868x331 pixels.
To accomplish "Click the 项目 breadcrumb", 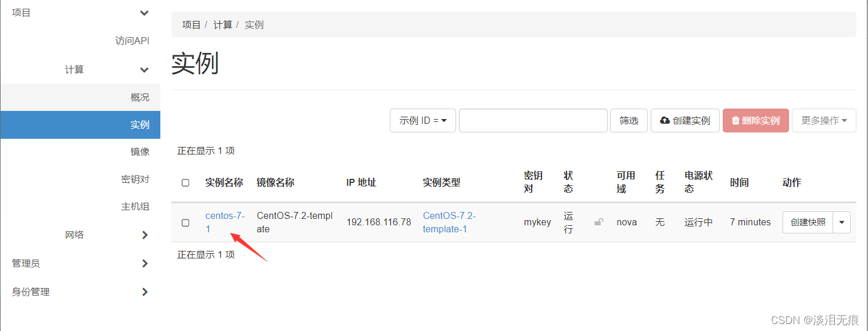I will point(191,24).
